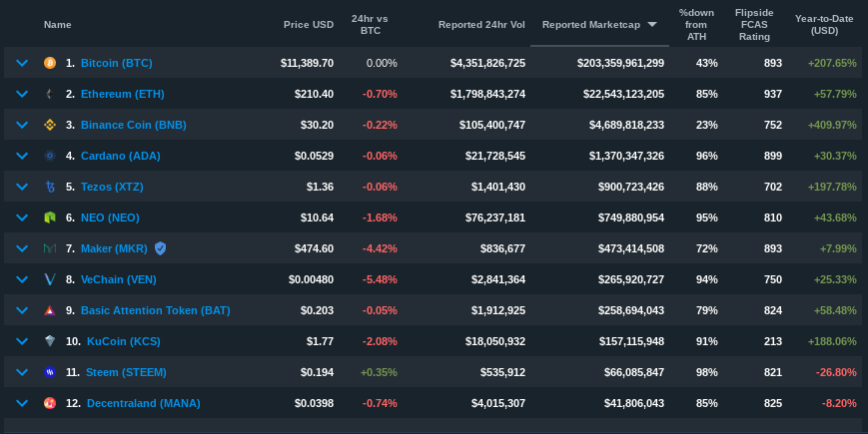Sort by Reported Marketcap column header
Image resolution: width=868 pixels, height=434 pixels.
592,24
